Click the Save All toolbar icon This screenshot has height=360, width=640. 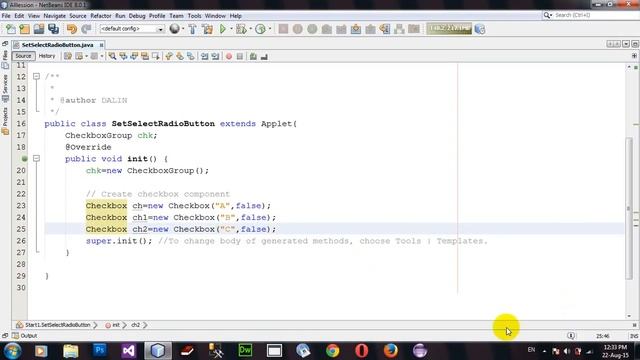point(53,29)
